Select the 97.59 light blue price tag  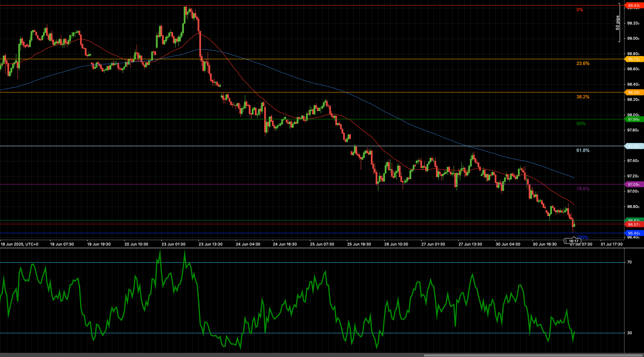click(634, 146)
